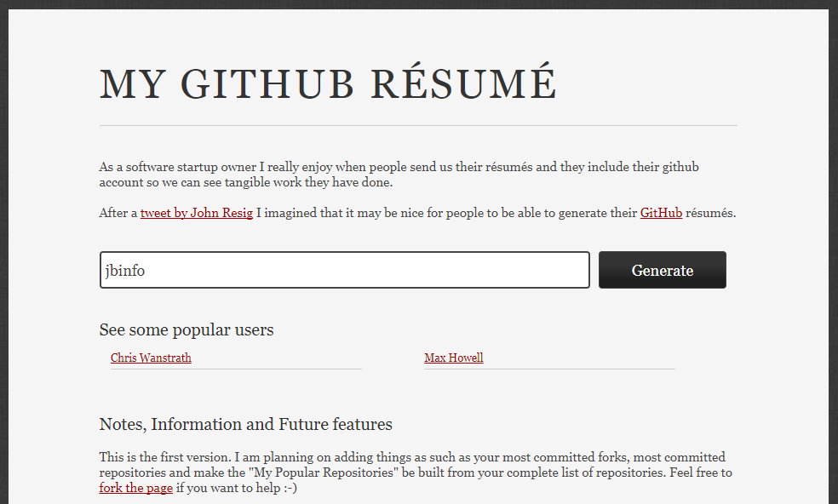Choose Max Howell from popular users
Image resolution: width=838 pixels, height=504 pixels.
pyautogui.click(x=453, y=358)
